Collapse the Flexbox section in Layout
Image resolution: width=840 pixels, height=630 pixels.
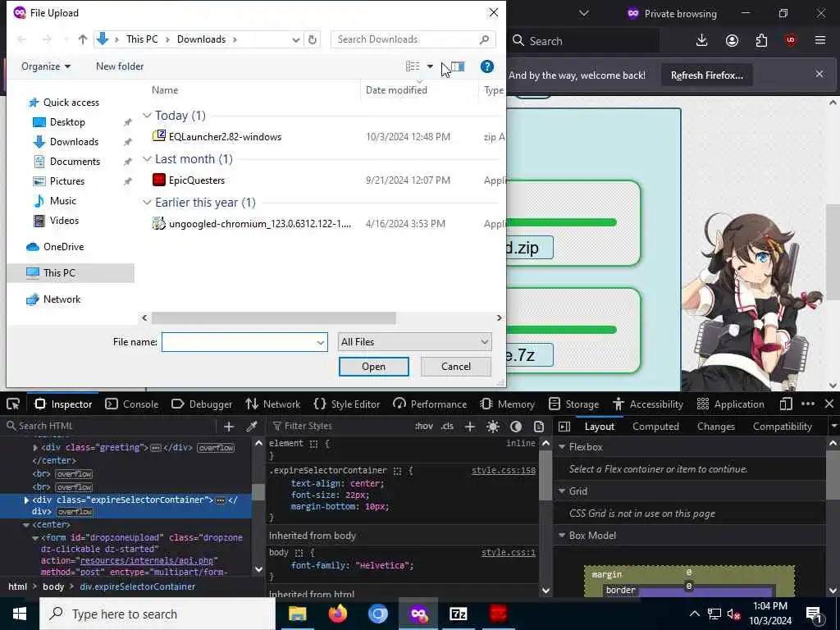pos(563,447)
